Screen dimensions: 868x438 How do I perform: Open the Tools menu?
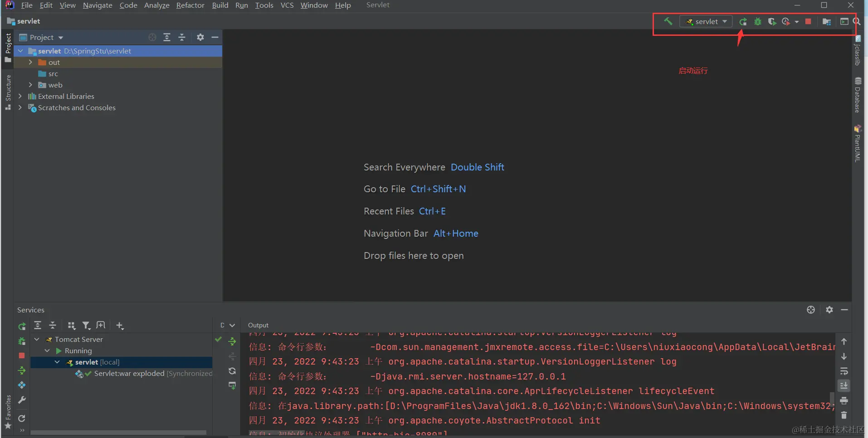(264, 5)
